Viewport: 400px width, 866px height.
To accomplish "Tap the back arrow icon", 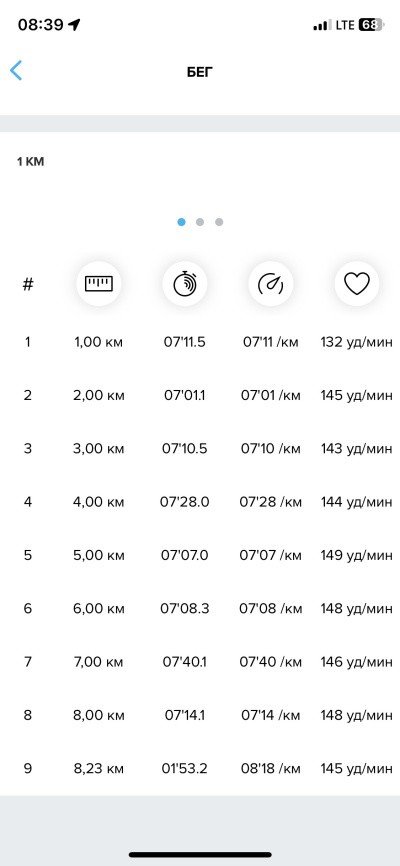I will click(x=16, y=71).
